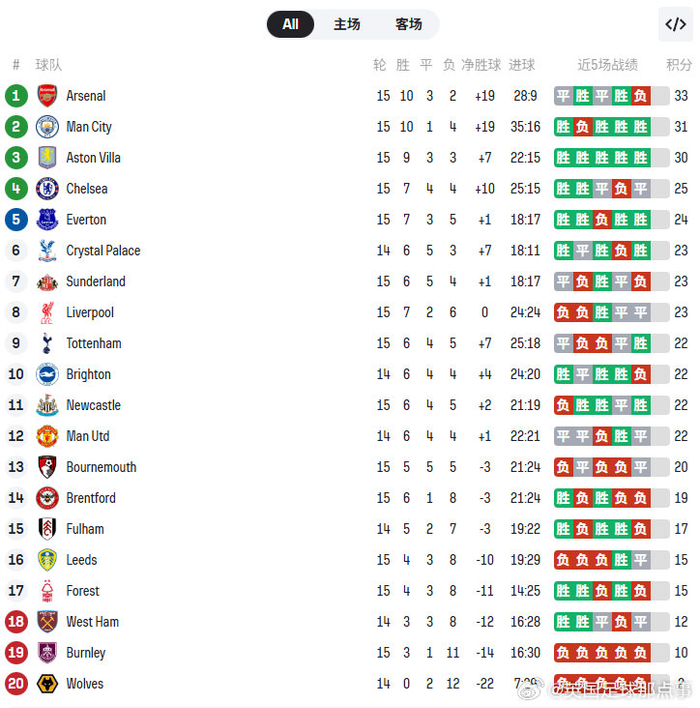The height and width of the screenshot is (708, 700).
Task: Open the Newcastle team link
Action: (93, 406)
